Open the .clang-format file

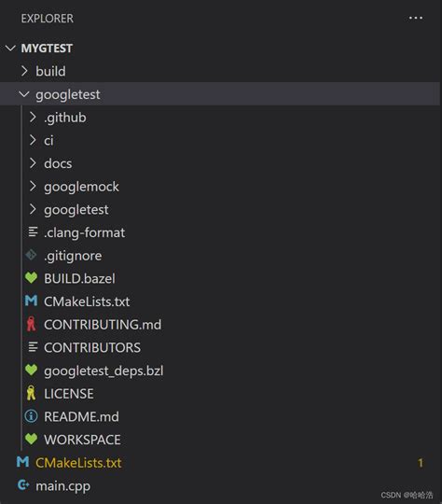(85, 232)
